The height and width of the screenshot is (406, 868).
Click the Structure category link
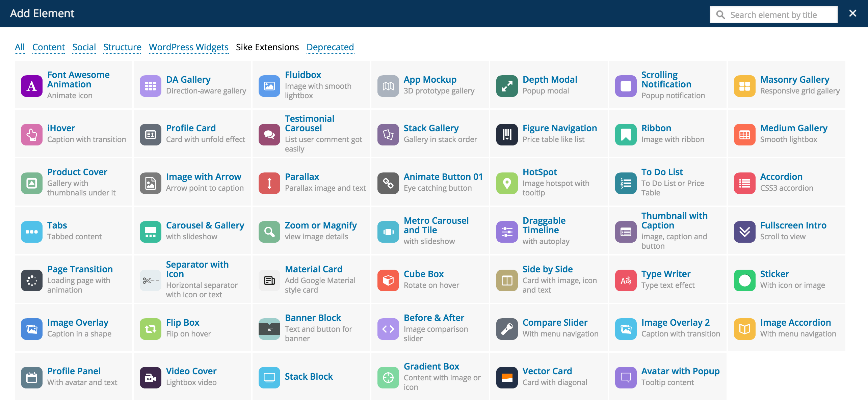[122, 47]
